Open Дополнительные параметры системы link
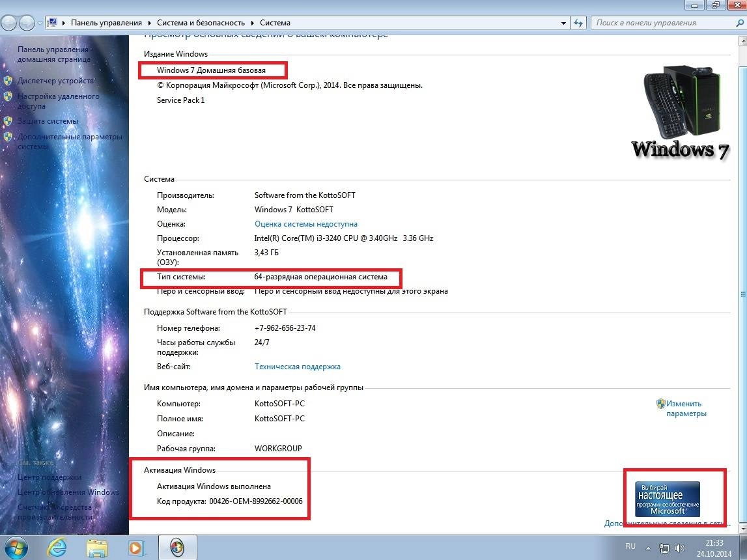The image size is (747, 560). (70, 141)
